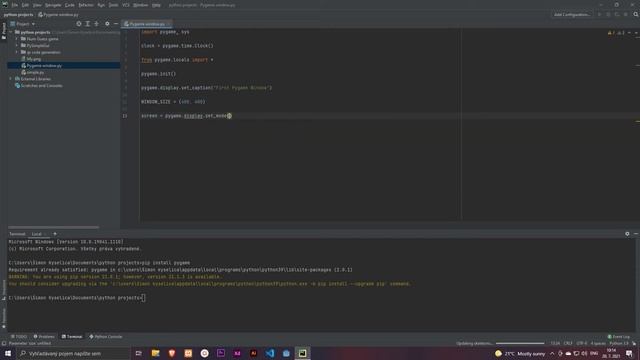Open the File menu
The image size is (640, 360).
15,5
